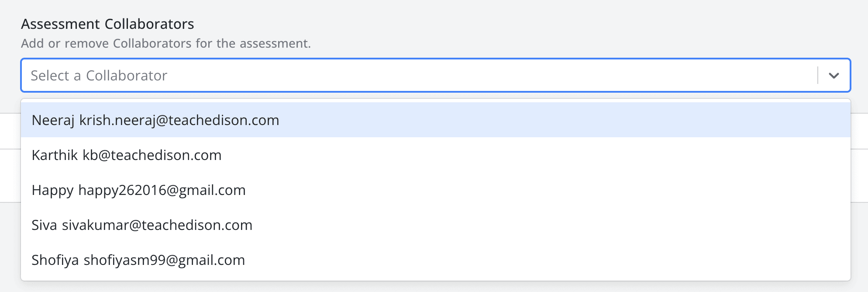The image size is (868, 292).
Task: Add Siva as assessment collaborator
Action: click(x=45, y=225)
